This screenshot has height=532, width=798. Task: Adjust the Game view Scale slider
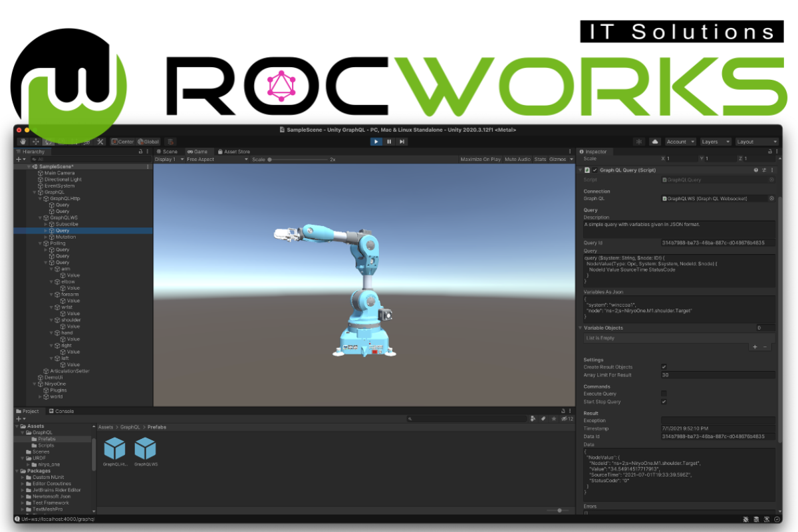(297, 160)
